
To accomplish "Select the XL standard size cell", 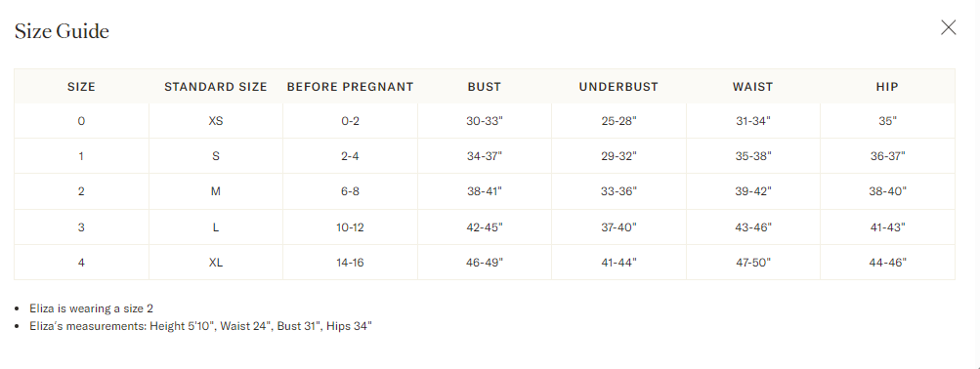I will tap(216, 263).
